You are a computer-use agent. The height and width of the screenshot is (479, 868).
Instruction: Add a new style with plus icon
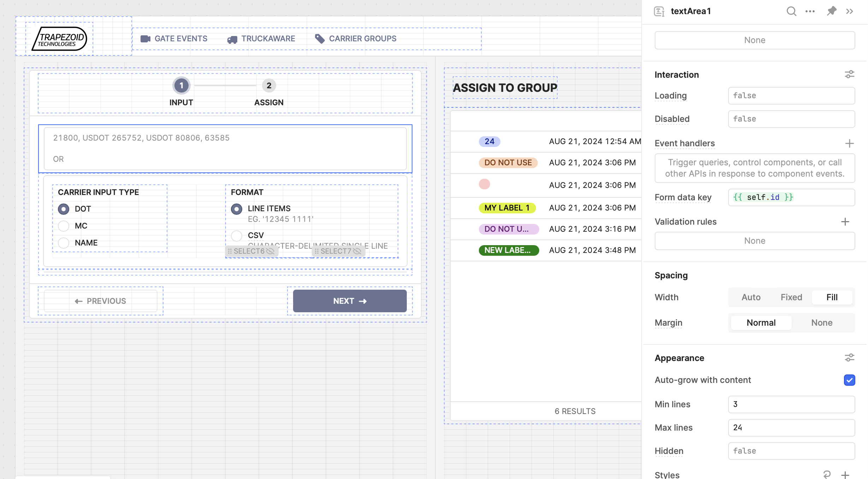coord(845,475)
